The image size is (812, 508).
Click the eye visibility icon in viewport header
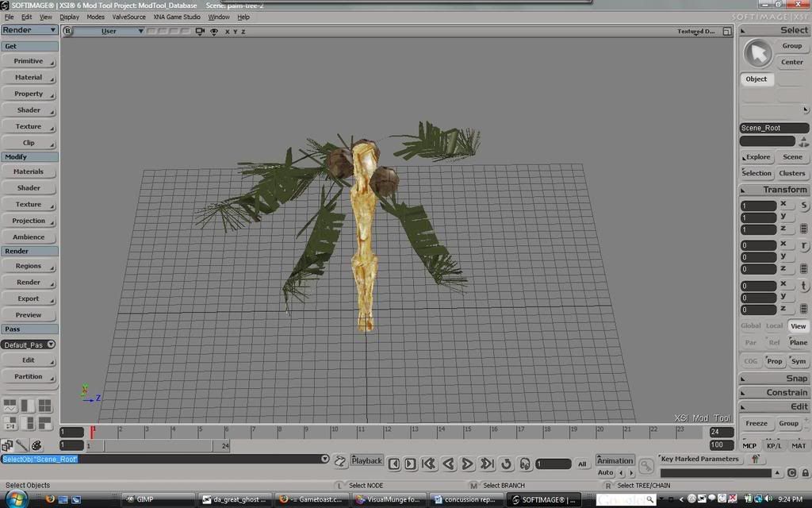214,32
